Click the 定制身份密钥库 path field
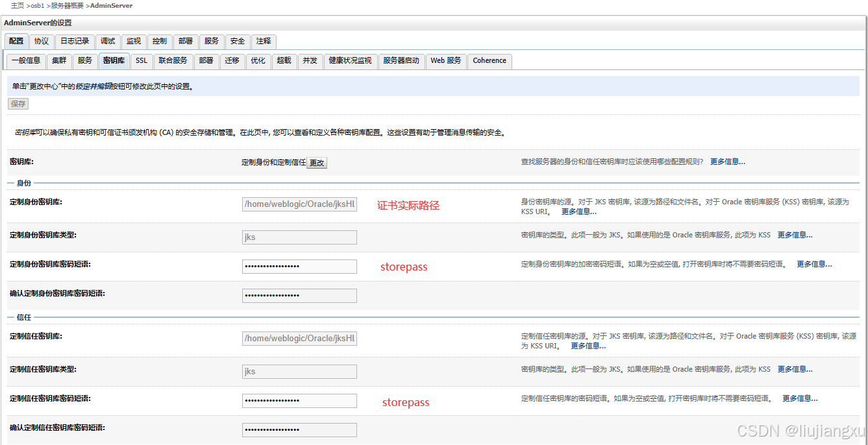 pos(299,204)
